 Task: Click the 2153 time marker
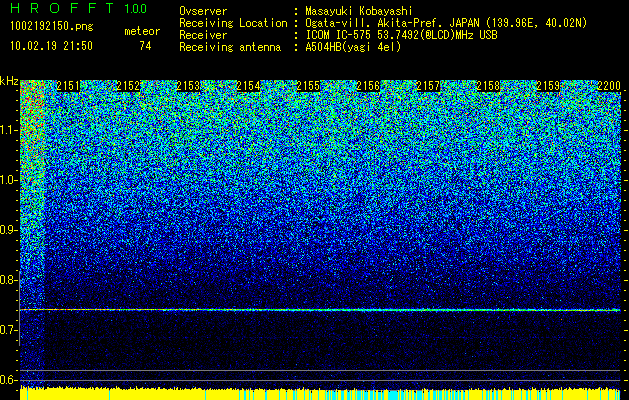point(188,86)
